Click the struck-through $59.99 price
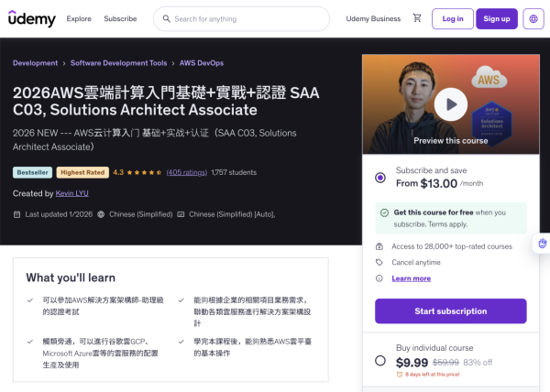Image resolution: width=550 pixels, height=392 pixels. (x=445, y=362)
